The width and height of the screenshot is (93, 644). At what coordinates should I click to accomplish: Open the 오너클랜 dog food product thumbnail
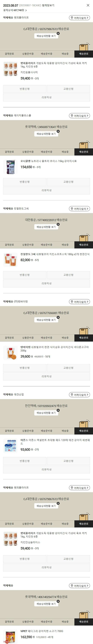coord(10,167)
